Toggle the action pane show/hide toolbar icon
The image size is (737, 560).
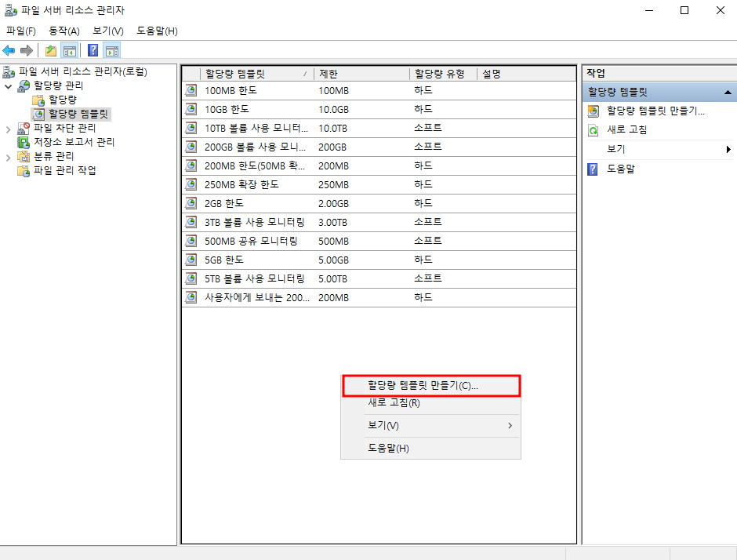[112, 50]
